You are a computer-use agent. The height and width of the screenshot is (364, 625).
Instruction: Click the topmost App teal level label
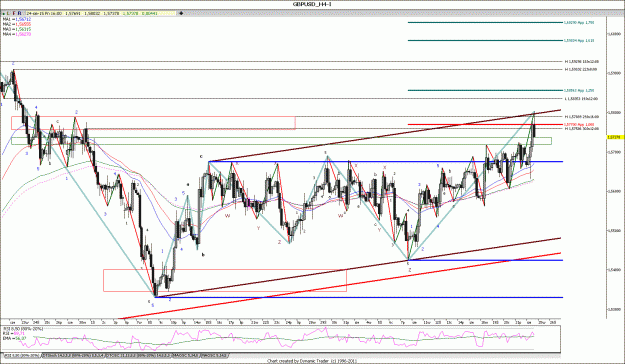coord(579,23)
